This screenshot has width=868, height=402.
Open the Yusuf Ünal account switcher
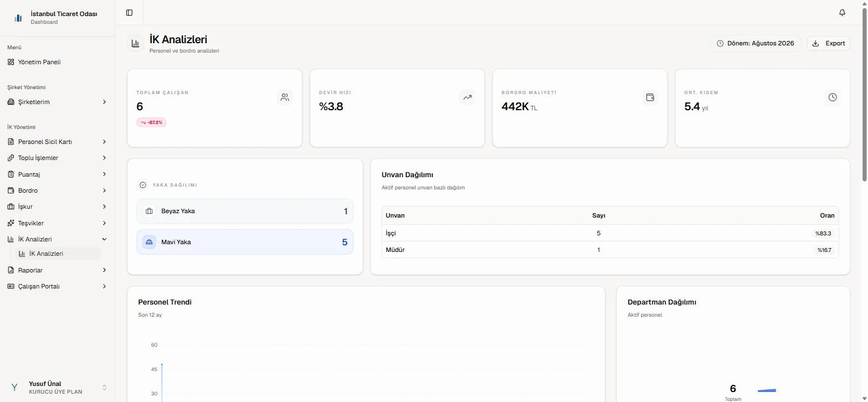point(58,388)
